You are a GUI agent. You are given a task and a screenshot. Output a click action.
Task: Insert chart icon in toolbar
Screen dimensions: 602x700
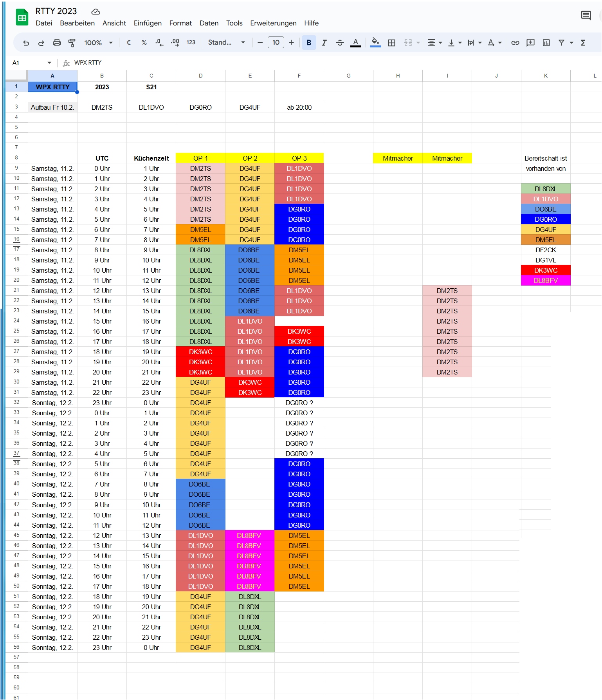546,43
